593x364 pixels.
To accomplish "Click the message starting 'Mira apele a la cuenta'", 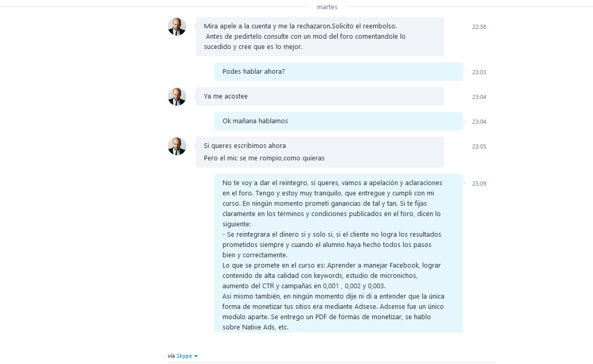I will click(320, 37).
